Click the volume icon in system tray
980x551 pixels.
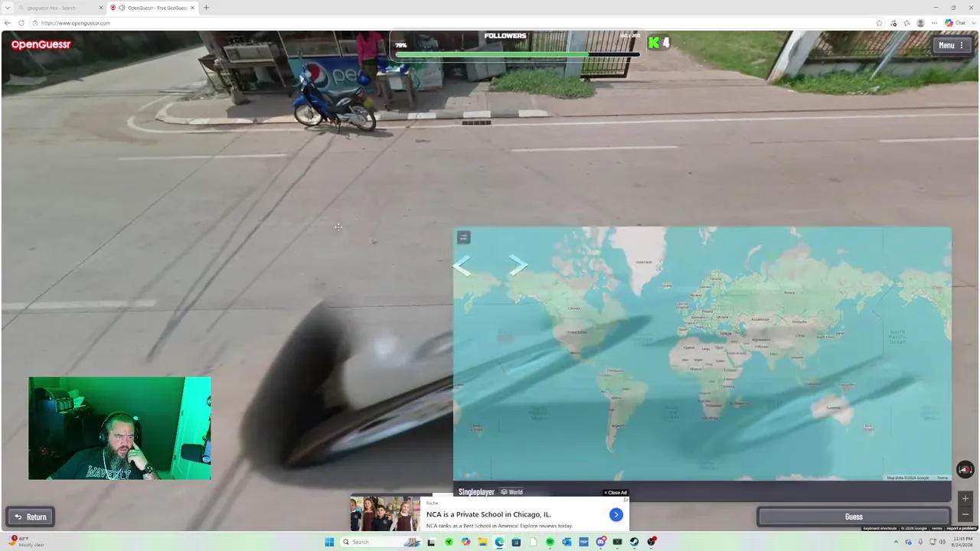click(942, 542)
